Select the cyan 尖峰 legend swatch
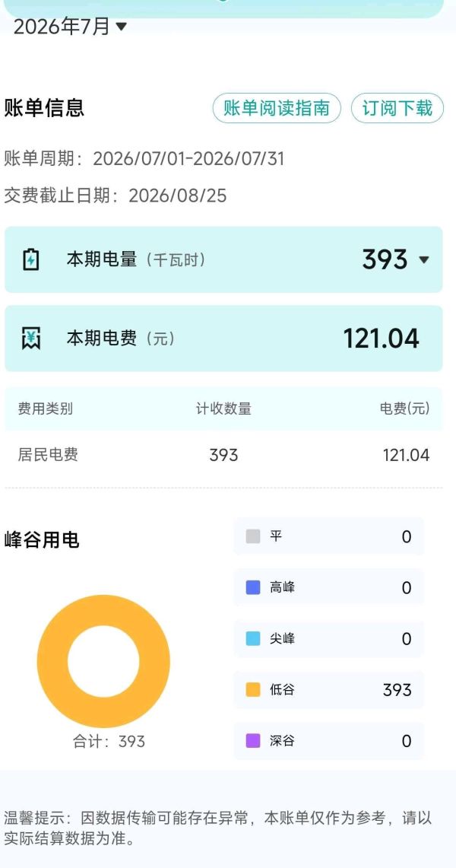This screenshot has width=456, height=868. pyautogui.click(x=252, y=639)
